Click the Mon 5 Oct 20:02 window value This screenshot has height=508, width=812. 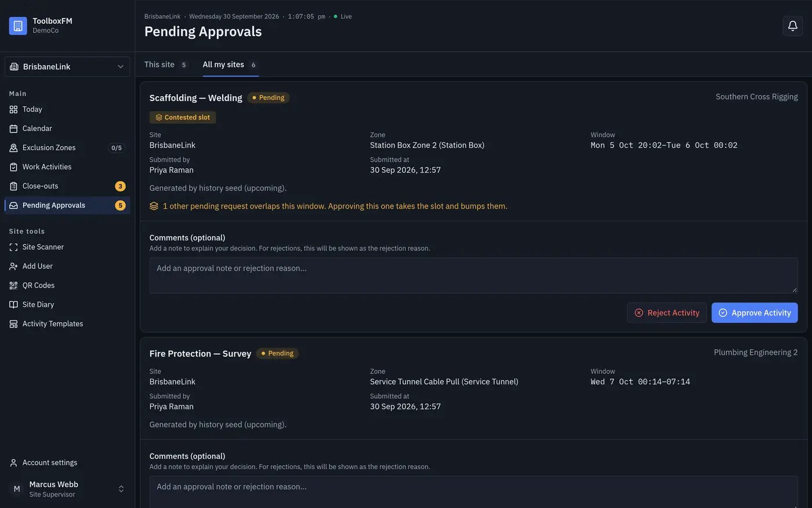[664, 145]
